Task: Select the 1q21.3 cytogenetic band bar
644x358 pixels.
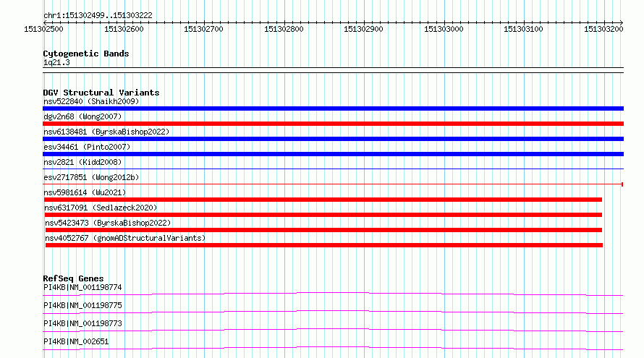Action: point(333,70)
